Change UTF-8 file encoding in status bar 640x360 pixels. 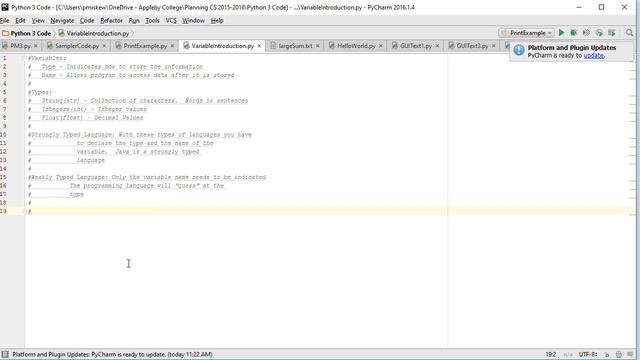pos(588,354)
